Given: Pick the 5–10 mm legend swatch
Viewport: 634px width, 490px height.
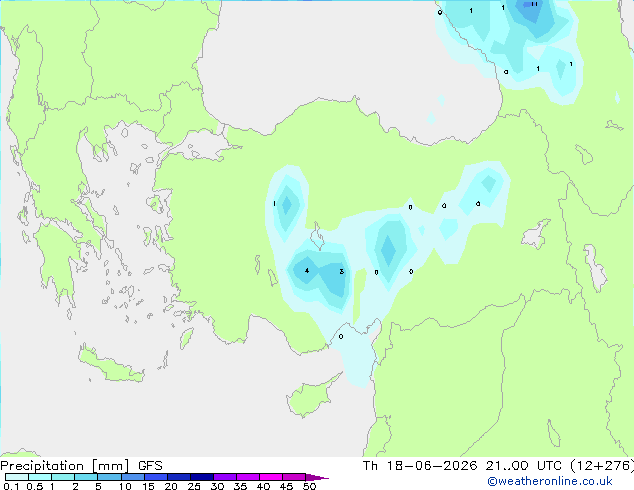Looking at the screenshot, I should 109,477.
